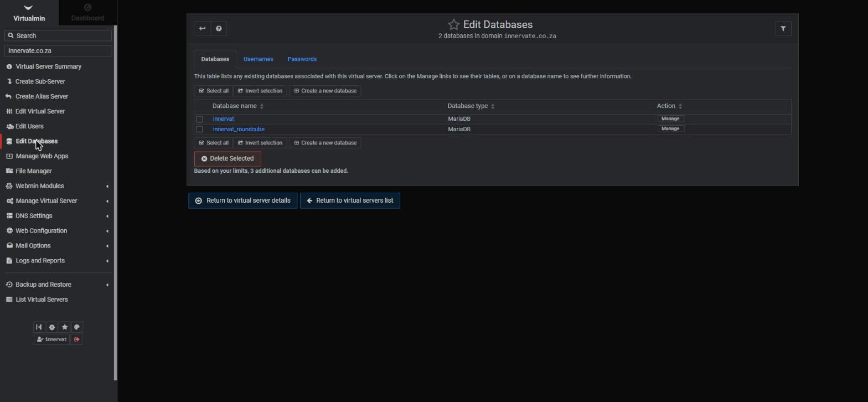Click the Delete Selected button
Viewport: 868px width, 402px height.
(x=228, y=159)
